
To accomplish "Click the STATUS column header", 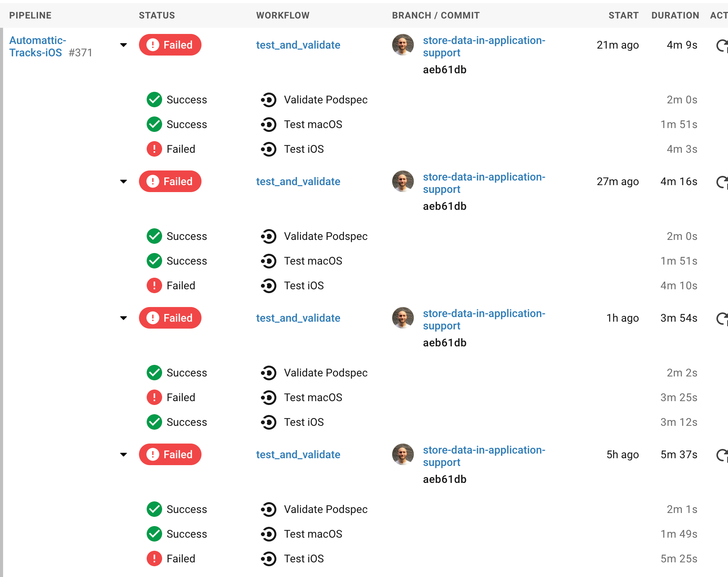I will click(157, 15).
